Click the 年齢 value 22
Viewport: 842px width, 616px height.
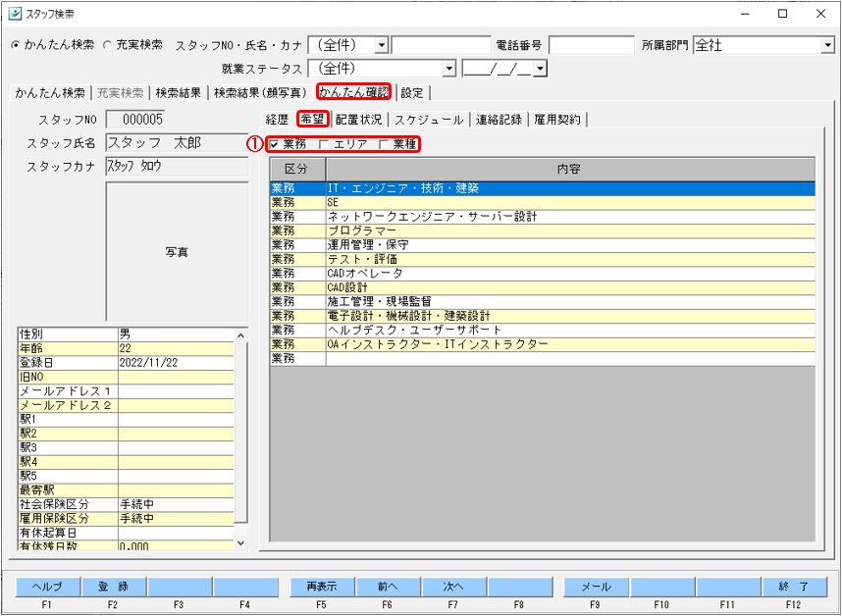click(176, 349)
